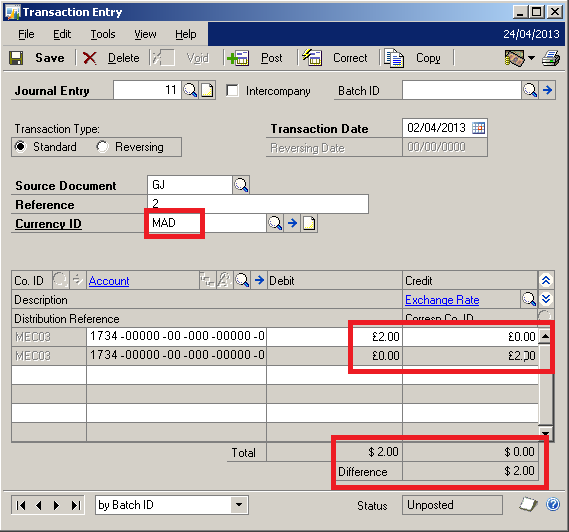Open Transaction Date calendar picker
The image size is (569, 532).
478,128
